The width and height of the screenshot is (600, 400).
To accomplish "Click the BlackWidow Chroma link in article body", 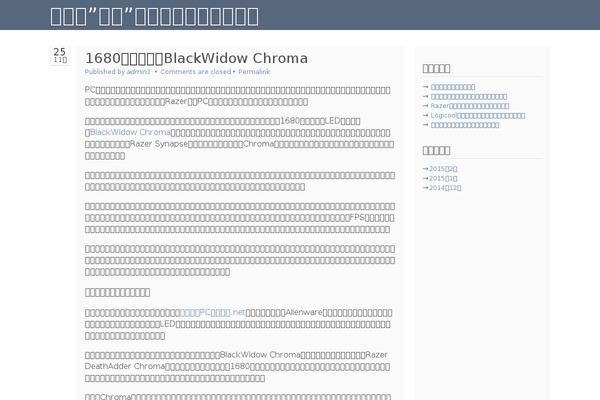I will [130, 132].
